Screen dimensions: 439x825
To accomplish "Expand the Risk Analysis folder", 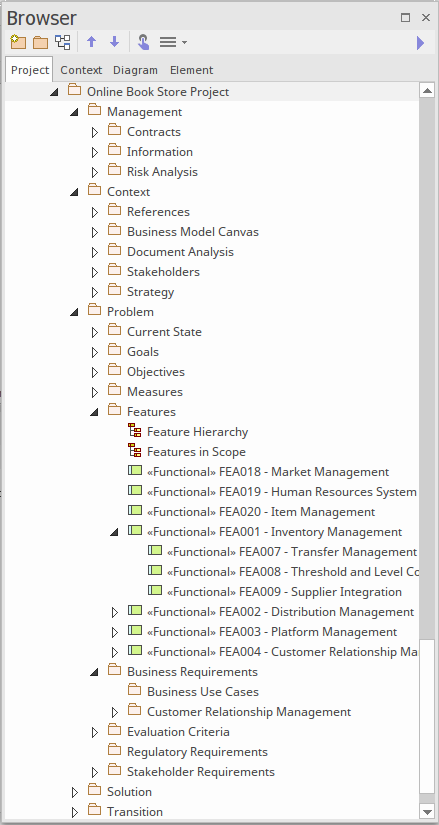I will coord(95,172).
